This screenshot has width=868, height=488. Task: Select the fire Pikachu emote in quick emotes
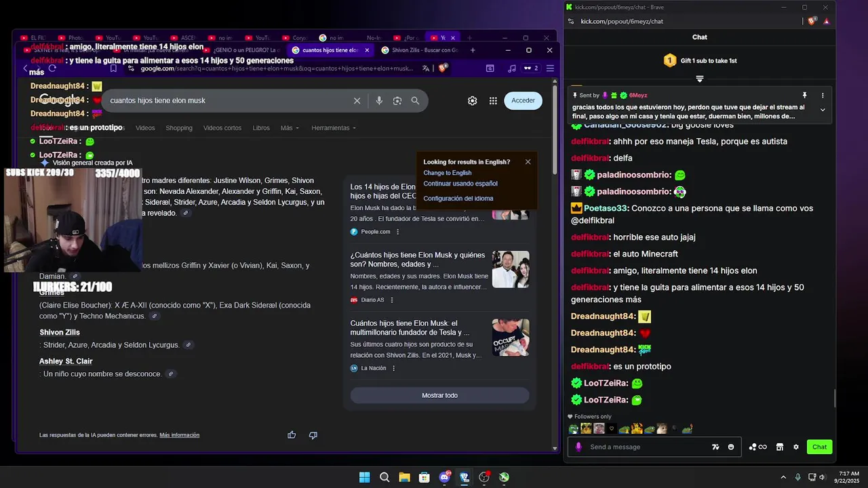637,428
